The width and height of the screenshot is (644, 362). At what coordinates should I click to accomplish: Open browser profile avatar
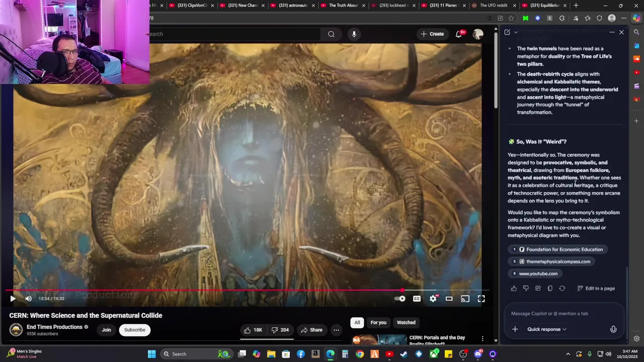[612, 18]
